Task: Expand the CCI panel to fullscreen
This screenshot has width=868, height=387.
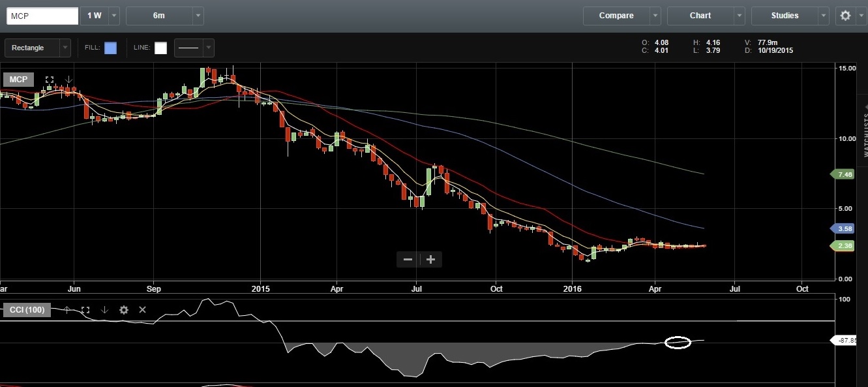Action: (x=85, y=309)
